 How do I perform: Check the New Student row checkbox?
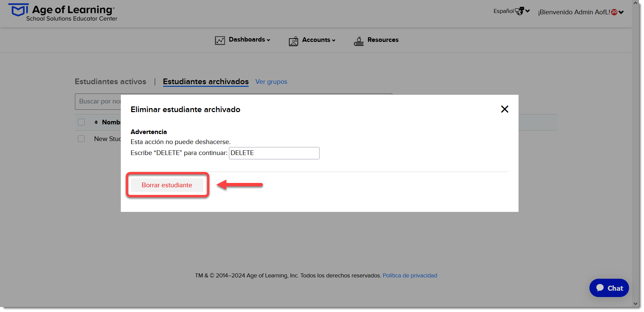click(x=81, y=139)
